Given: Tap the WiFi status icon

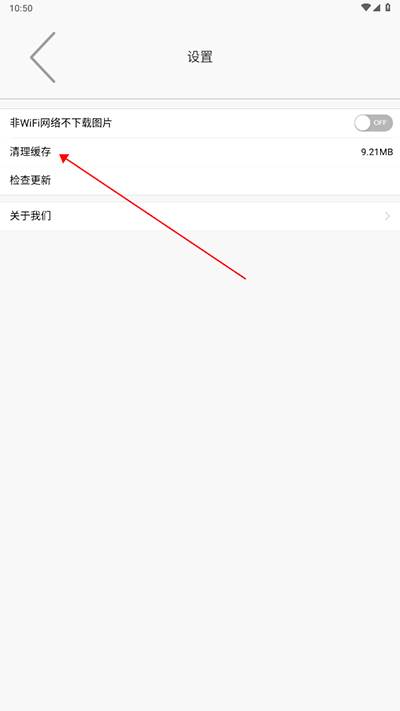Looking at the screenshot, I should click(x=366, y=7).
